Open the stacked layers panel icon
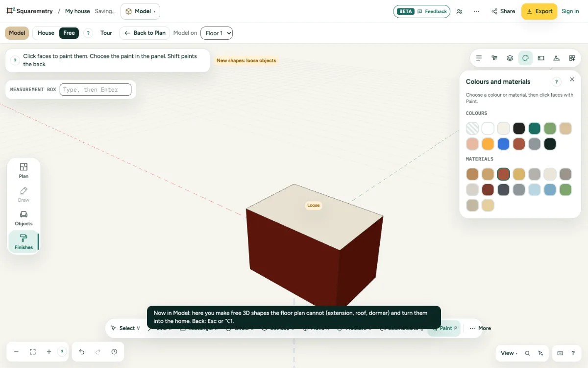The image size is (588, 368). (510, 58)
